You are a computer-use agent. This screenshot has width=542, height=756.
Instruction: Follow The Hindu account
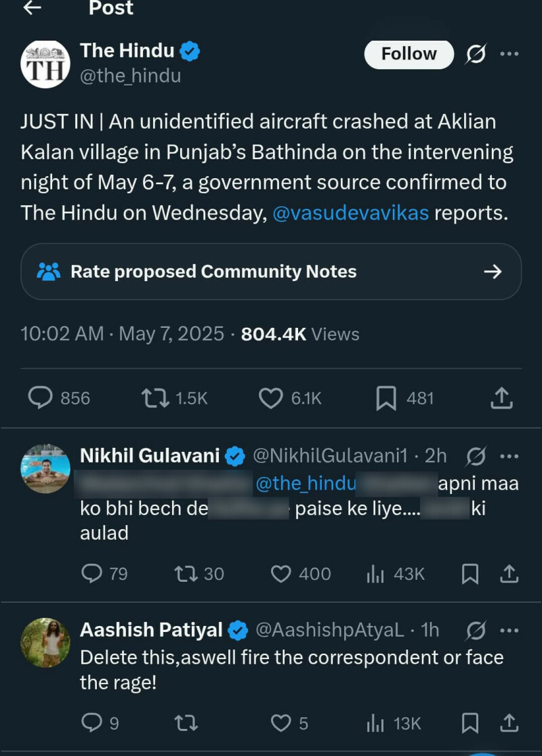point(409,54)
